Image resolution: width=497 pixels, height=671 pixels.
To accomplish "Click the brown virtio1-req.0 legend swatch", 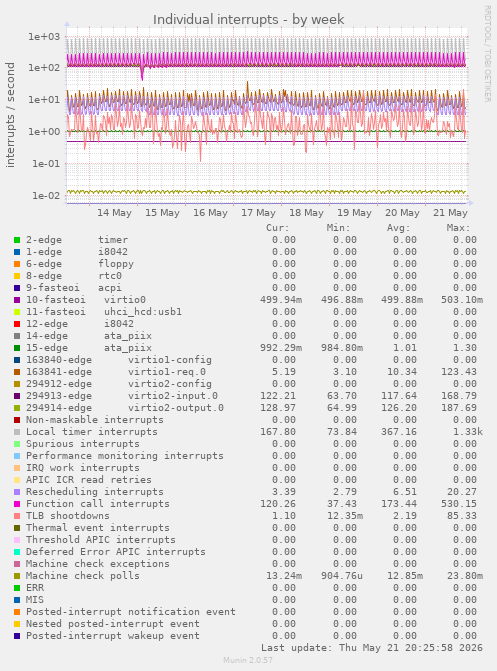I will [17, 372].
